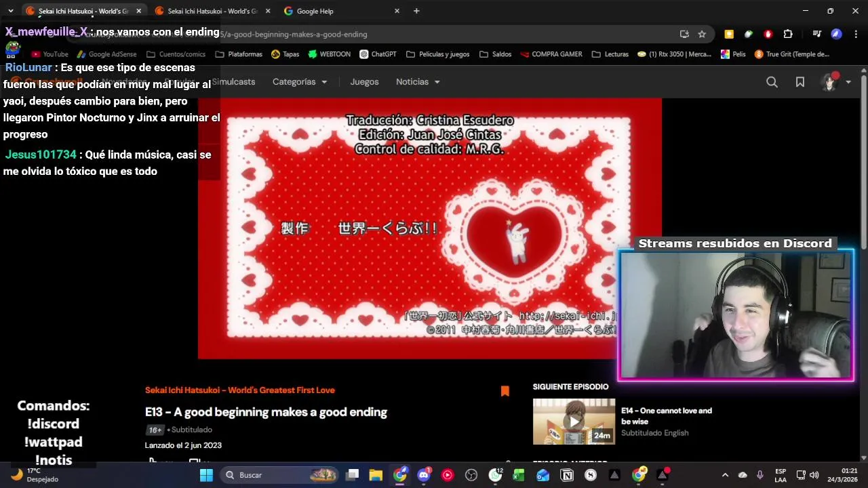
Task: Open the Crunchyroll watchlist bookmark icon in header
Action: tap(800, 82)
